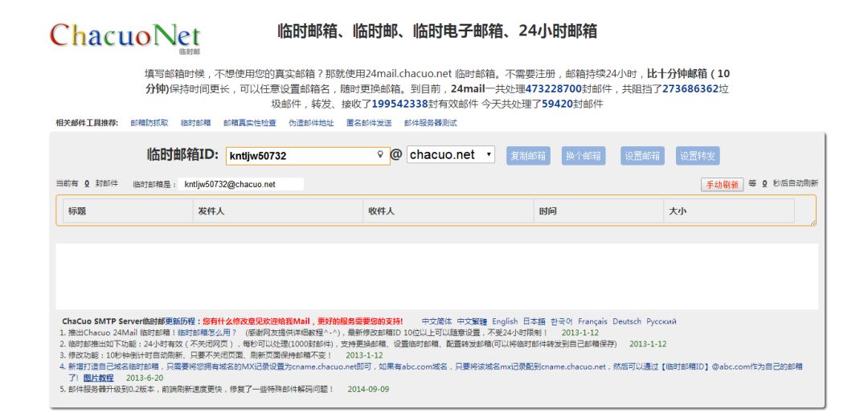868x417 pixels.
Task: Click the small bulb icon inside the mailbox ID field
Action: (380, 154)
